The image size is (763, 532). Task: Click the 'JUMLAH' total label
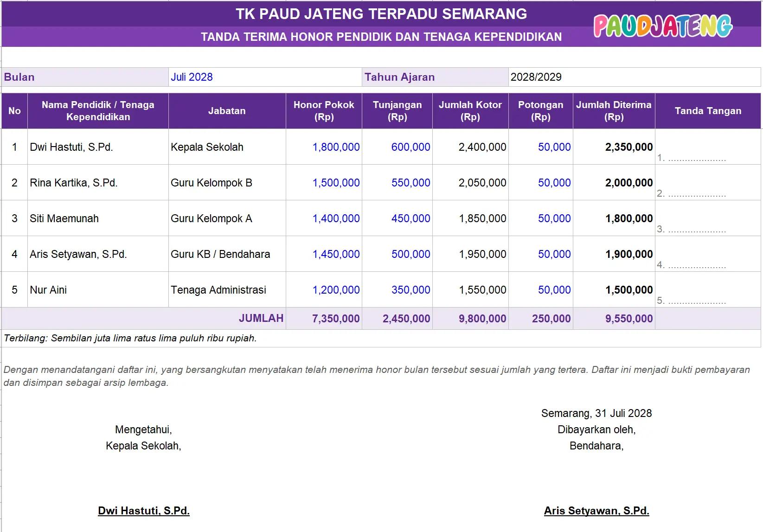261,318
